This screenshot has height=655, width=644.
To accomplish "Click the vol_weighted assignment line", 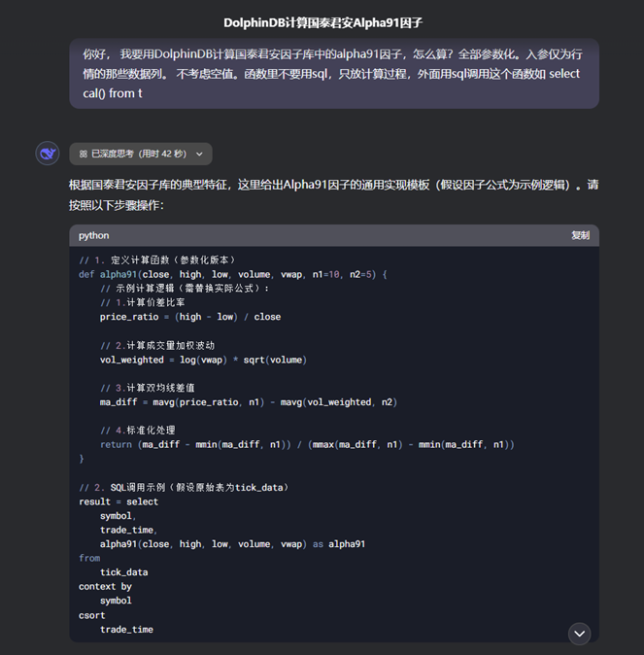I will point(203,360).
